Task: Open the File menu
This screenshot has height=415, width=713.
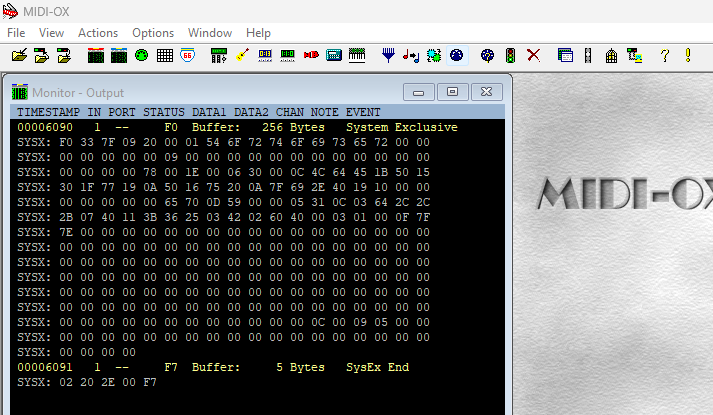Action: [16, 33]
